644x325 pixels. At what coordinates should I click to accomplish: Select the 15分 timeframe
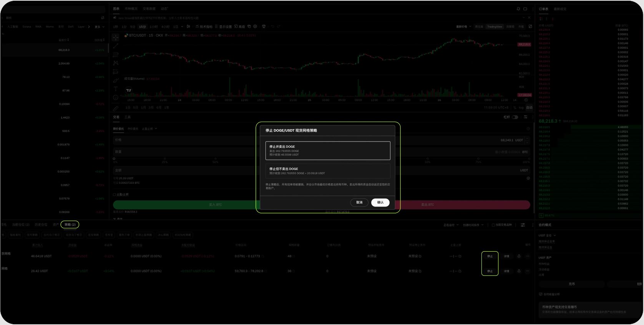142,27
